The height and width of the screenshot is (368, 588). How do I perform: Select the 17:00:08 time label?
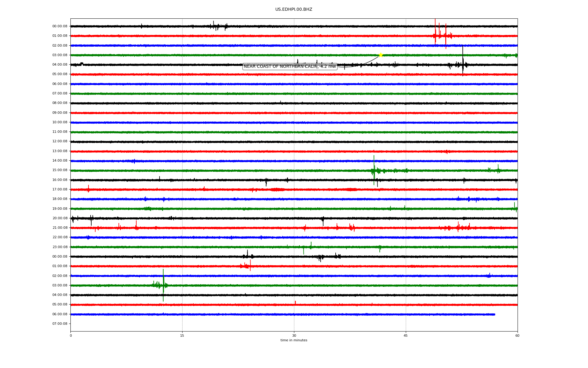[x=60, y=190]
